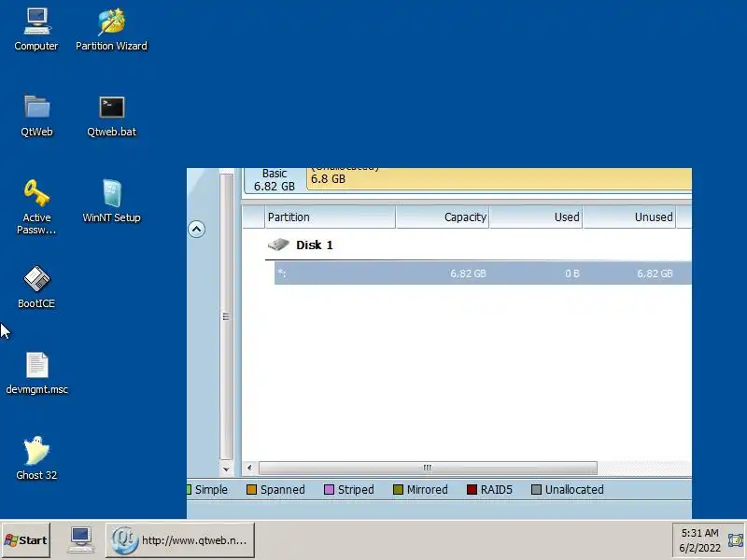This screenshot has height=560, width=747.
Task: Click the Simple legend color swatch
Action: coord(189,489)
